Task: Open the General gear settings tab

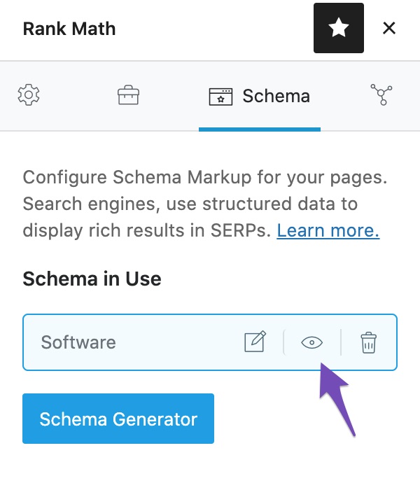Action: [29, 95]
